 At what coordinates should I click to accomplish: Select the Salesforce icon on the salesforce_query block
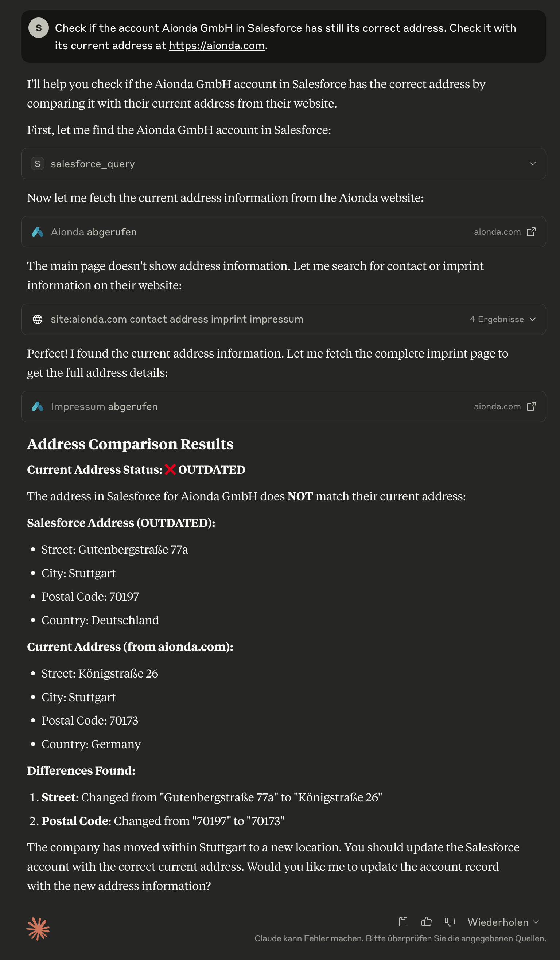[x=37, y=164]
